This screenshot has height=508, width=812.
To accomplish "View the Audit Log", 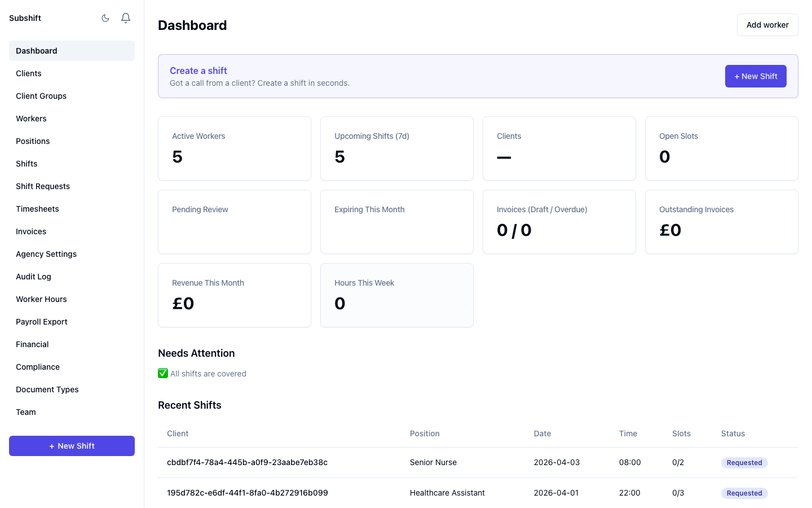I will pyautogui.click(x=33, y=276).
